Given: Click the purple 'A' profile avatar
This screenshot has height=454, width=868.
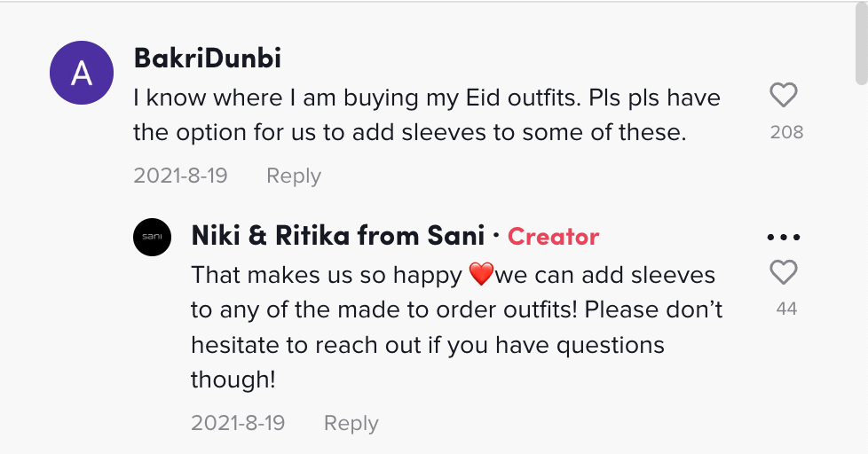Looking at the screenshot, I should click(x=82, y=73).
